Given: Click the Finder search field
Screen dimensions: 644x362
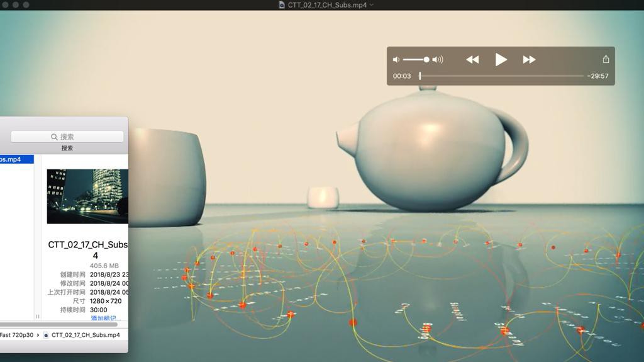Looking at the screenshot, I should coord(67,137).
